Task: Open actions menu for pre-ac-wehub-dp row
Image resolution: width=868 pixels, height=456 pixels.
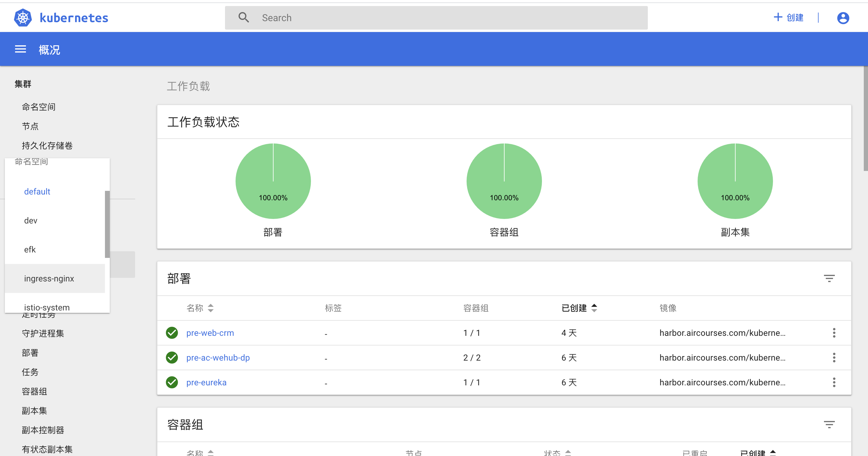Action: (834, 358)
